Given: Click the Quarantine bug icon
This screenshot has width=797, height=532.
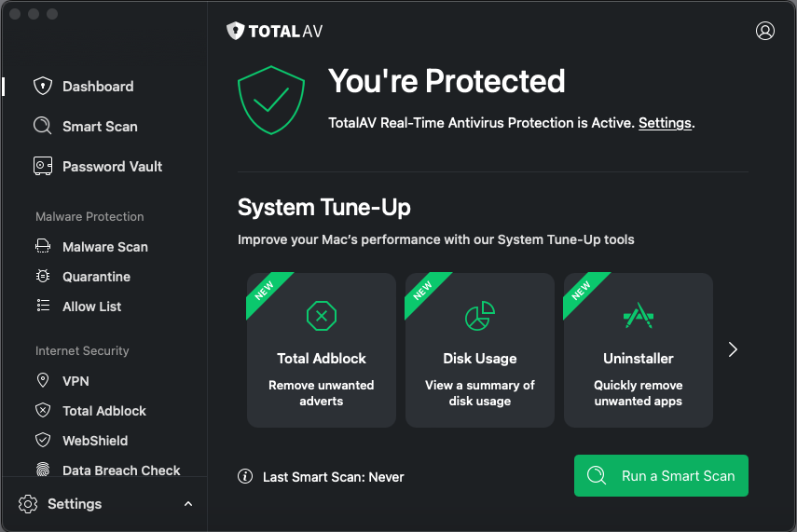Looking at the screenshot, I should pos(43,277).
